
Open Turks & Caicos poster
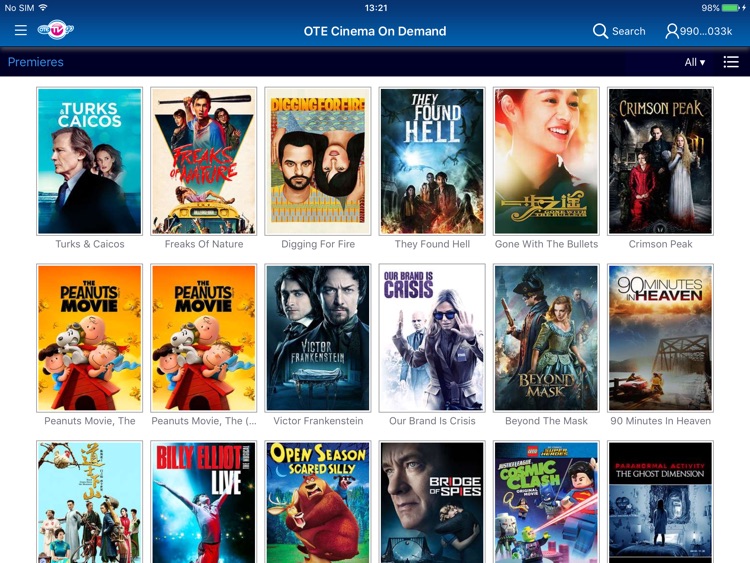pos(89,161)
